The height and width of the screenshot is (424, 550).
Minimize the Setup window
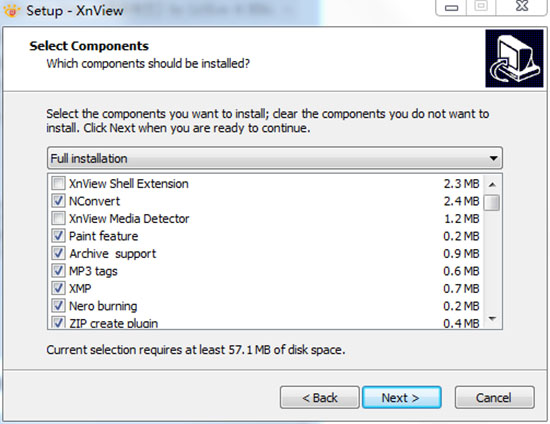(451, 7)
